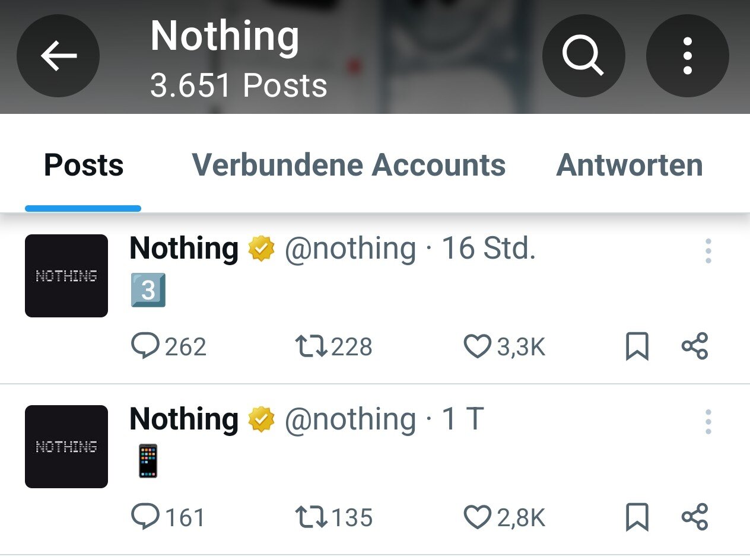Bookmark the 16 Std. post

point(637,346)
